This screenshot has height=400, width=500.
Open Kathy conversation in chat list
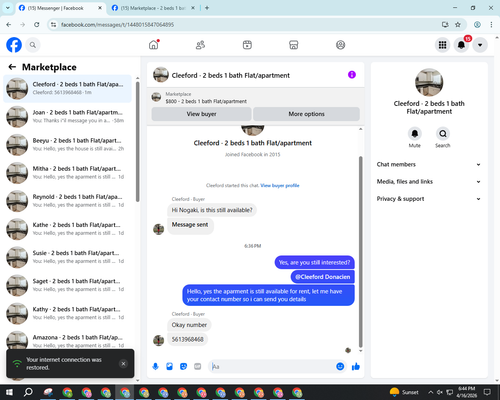pos(67,313)
